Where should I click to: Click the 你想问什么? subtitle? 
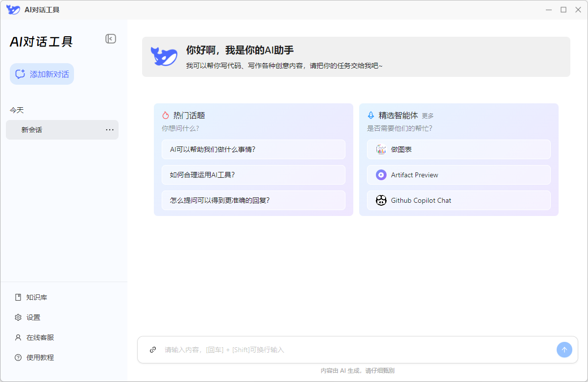pos(180,128)
